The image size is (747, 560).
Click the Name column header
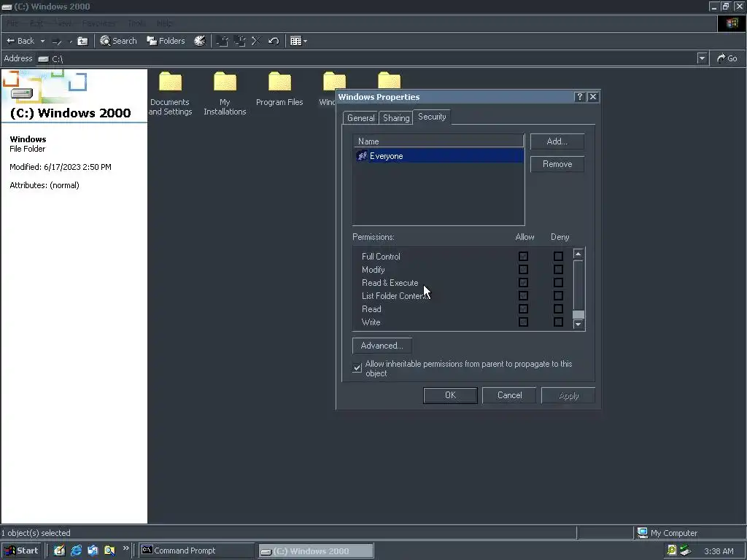[x=438, y=141]
